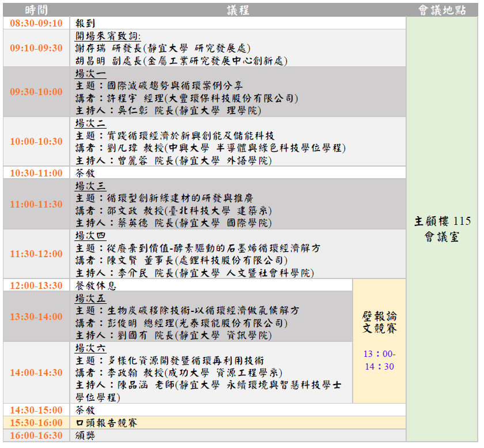
Task: Select the 講者 邵文政 教授 line
Action: 173,210
